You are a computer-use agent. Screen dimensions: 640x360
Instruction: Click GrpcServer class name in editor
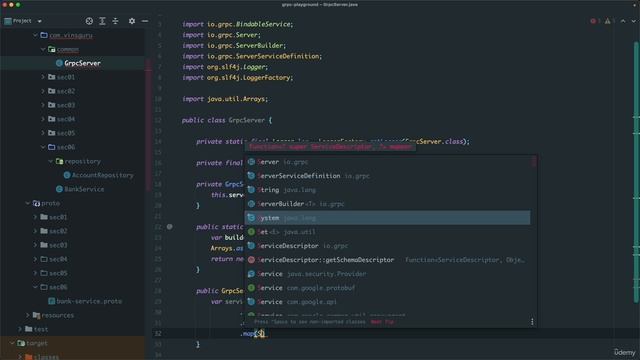click(247, 120)
